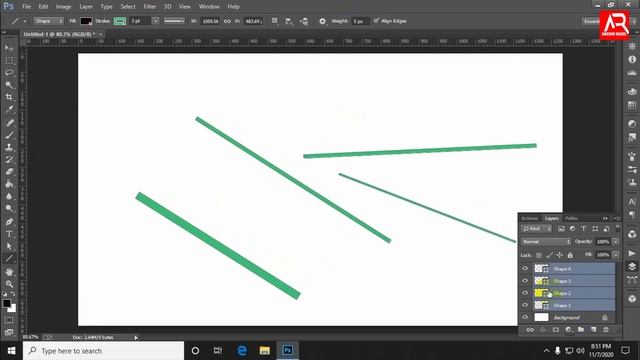Select the Healing Brush tool
This screenshot has width=640, height=360.
pos(9,122)
